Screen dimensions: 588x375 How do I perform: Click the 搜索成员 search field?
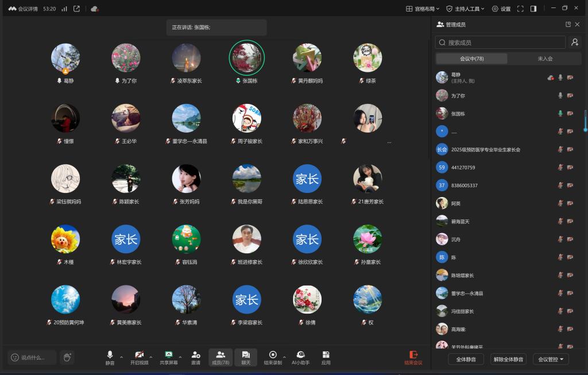pyautogui.click(x=500, y=42)
